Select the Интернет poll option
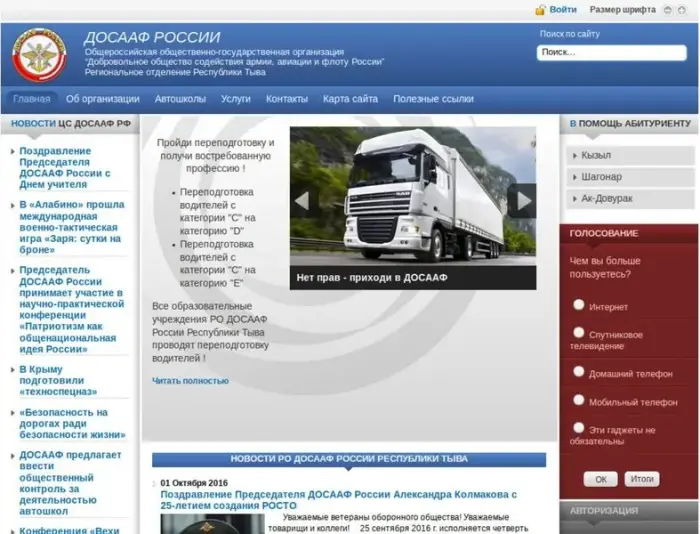The image size is (700, 534). tap(579, 305)
